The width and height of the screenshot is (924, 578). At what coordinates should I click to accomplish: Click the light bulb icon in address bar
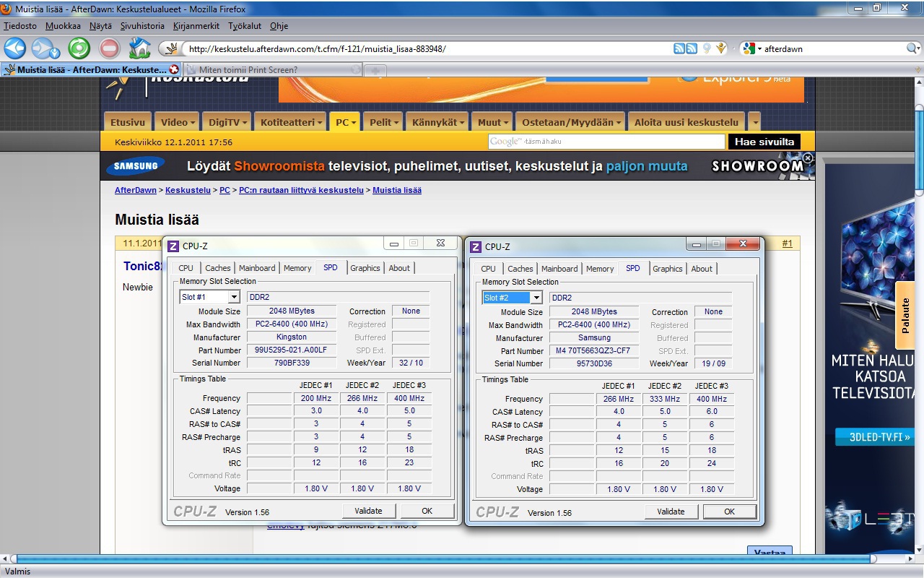coord(707,48)
